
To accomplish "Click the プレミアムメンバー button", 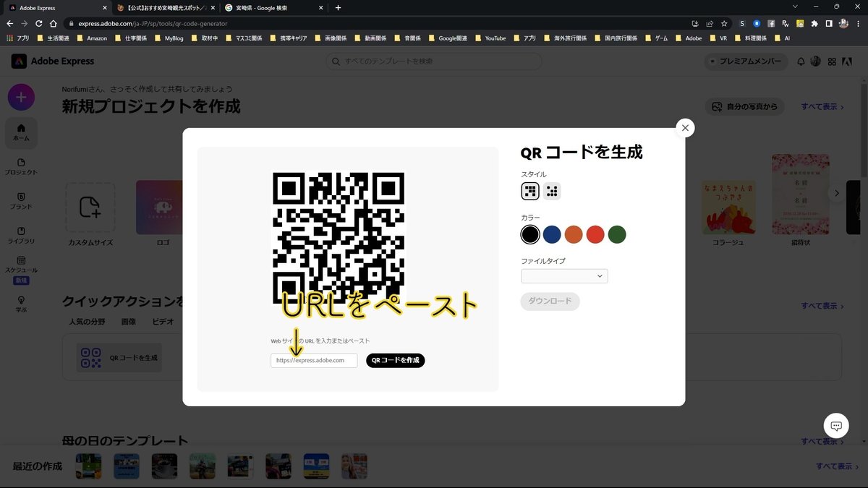I will [x=746, y=61].
